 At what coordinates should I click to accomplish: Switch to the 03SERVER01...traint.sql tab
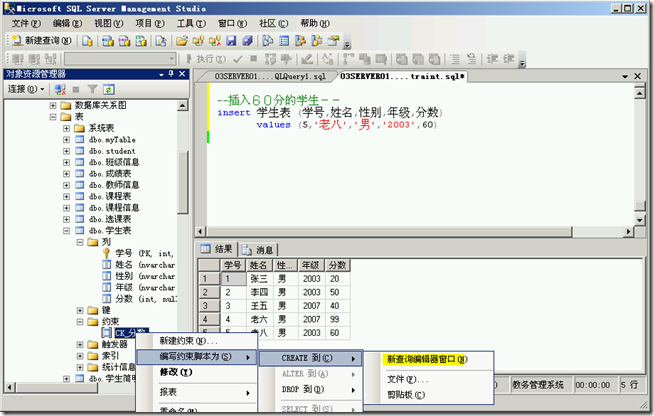(402, 76)
